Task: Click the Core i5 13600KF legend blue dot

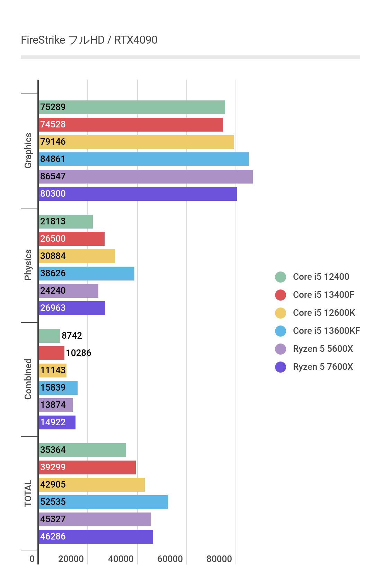Action: coord(281,331)
